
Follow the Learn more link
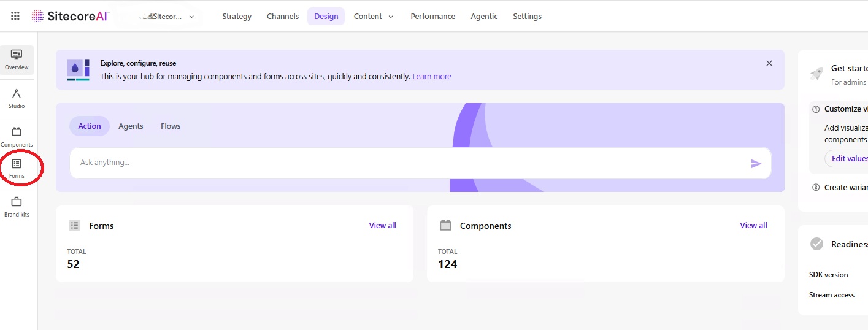[432, 77]
